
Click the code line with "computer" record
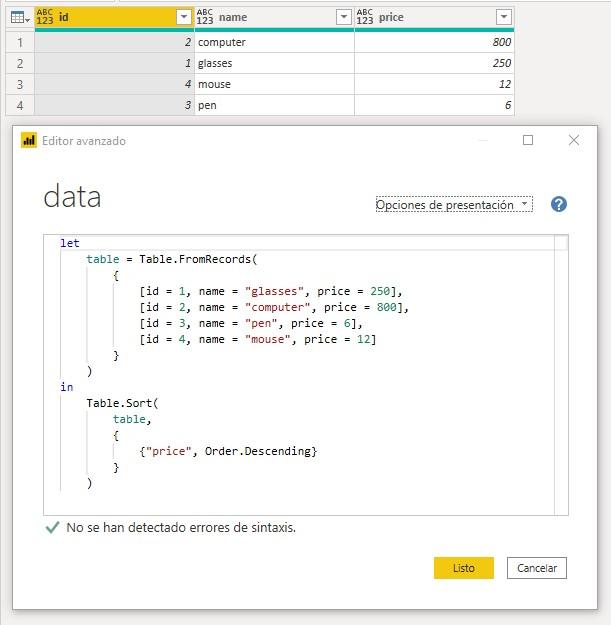274,307
